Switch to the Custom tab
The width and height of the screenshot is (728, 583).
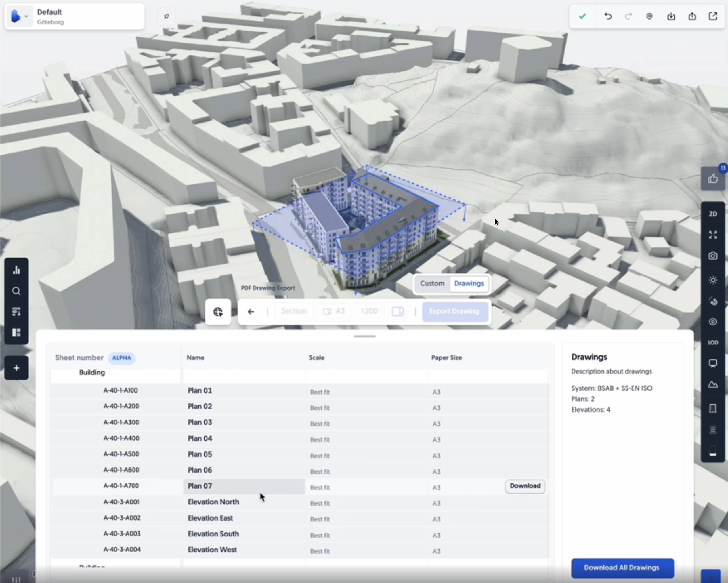[x=432, y=283]
